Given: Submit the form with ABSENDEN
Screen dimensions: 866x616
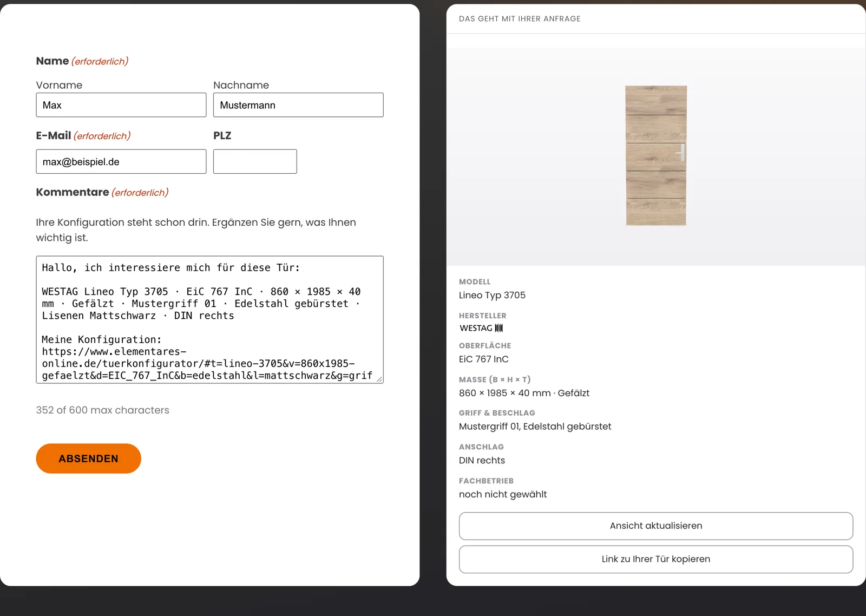Looking at the screenshot, I should coord(89,458).
